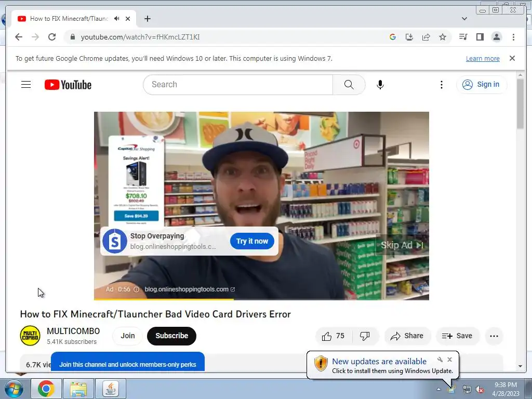The width and height of the screenshot is (532, 399).
Task: Open Chrome three-dot menu
Action: click(513, 37)
